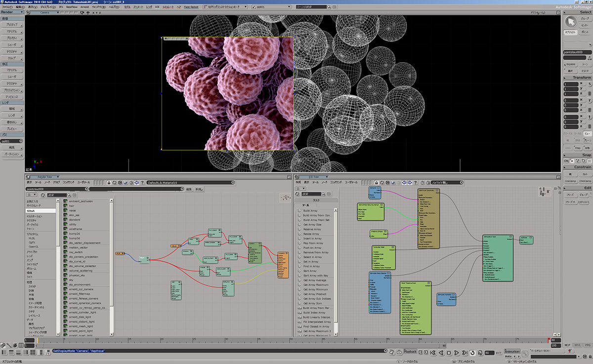Open the Playback menu button
The width and height of the screenshot is (593, 364).
[410, 352]
